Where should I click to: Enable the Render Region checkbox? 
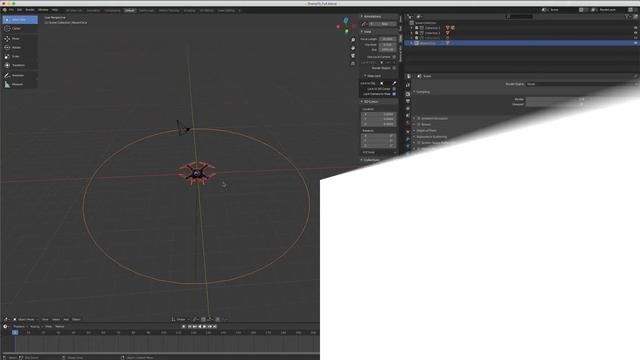(x=394, y=68)
